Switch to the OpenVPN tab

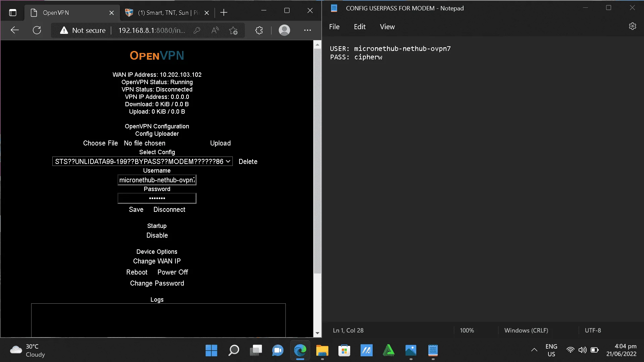pyautogui.click(x=72, y=13)
